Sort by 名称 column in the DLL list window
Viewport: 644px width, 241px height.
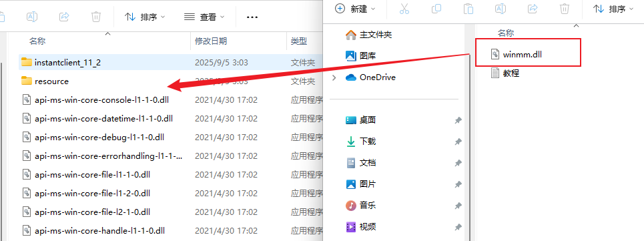pos(37,41)
